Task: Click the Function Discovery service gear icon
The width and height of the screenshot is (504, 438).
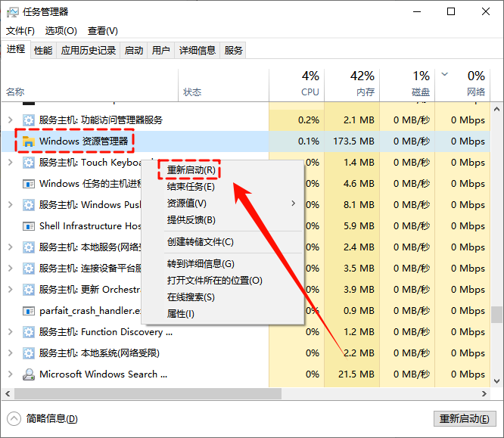Action: coord(29,331)
